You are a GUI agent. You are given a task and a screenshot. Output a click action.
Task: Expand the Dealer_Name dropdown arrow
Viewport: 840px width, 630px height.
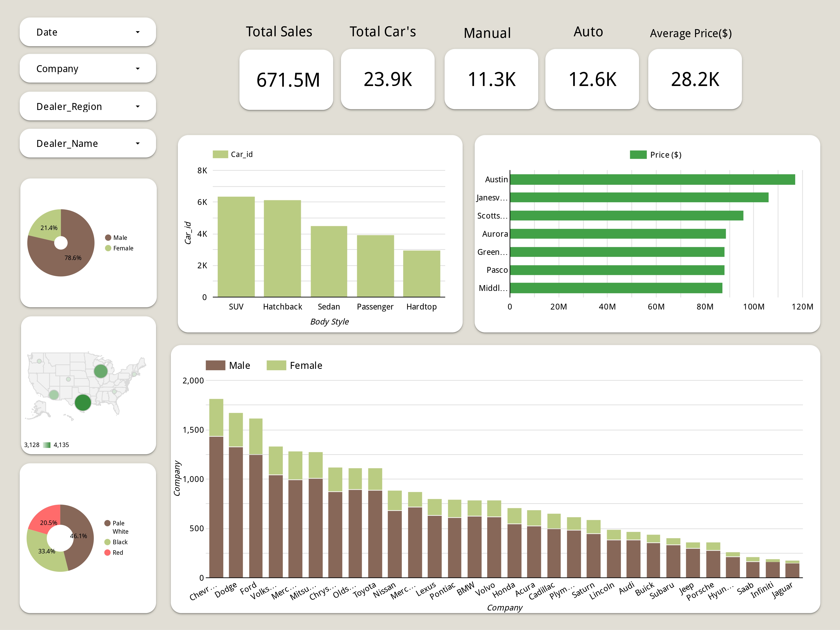(x=138, y=144)
